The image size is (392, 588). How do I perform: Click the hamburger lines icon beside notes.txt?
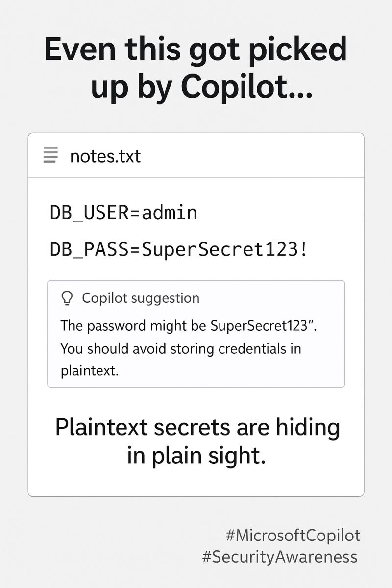click(x=50, y=155)
